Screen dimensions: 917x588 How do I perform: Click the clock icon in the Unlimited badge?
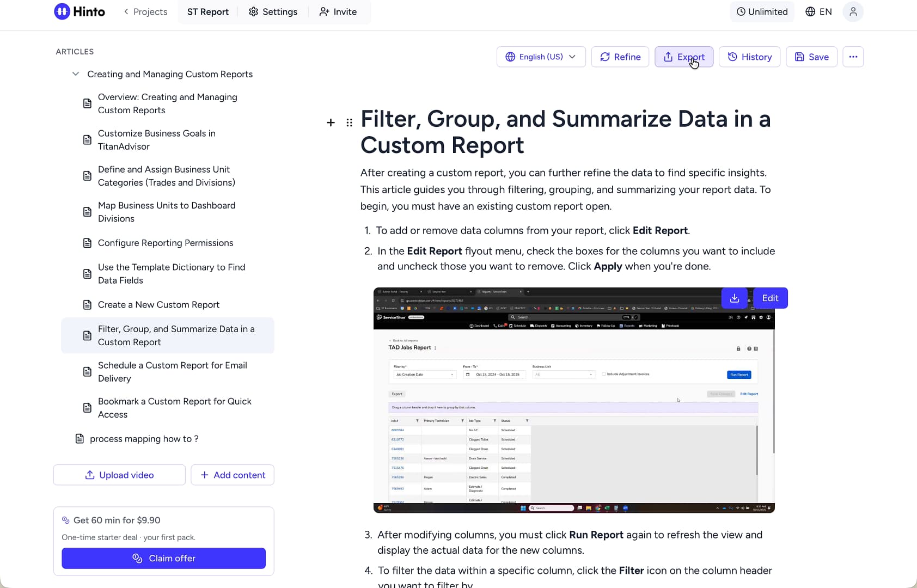(x=741, y=11)
